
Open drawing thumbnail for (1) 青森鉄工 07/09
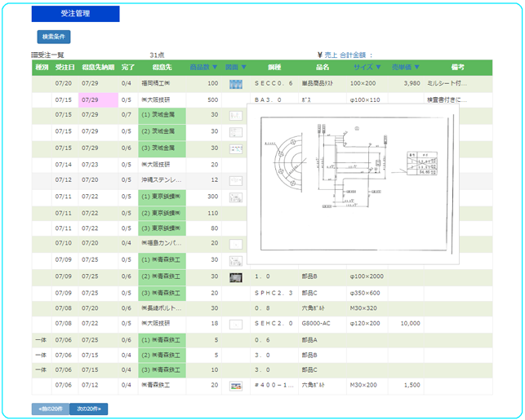click(x=236, y=261)
